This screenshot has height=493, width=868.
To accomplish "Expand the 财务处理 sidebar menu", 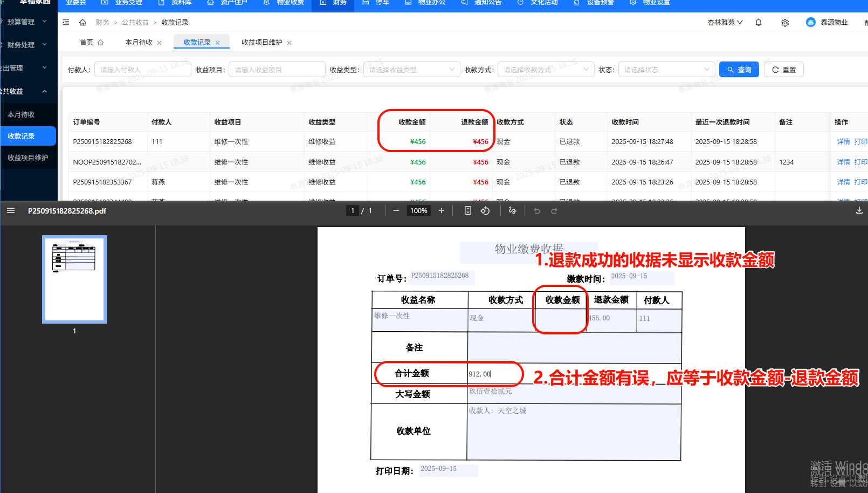I will click(24, 45).
